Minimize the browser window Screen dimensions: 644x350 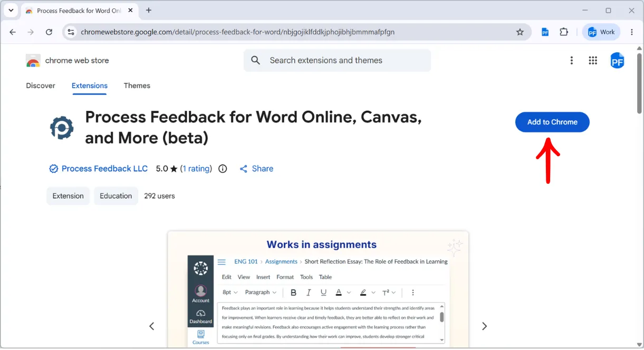[x=585, y=11]
